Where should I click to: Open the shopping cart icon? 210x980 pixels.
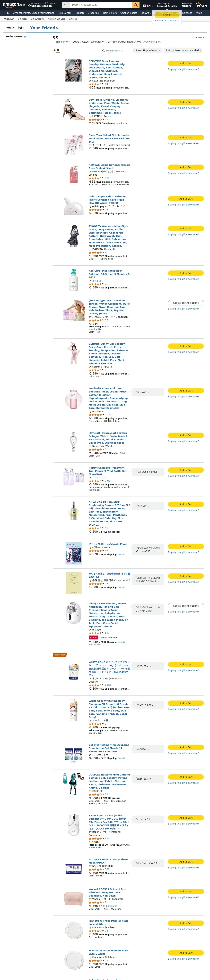pyautogui.click(x=201, y=5)
